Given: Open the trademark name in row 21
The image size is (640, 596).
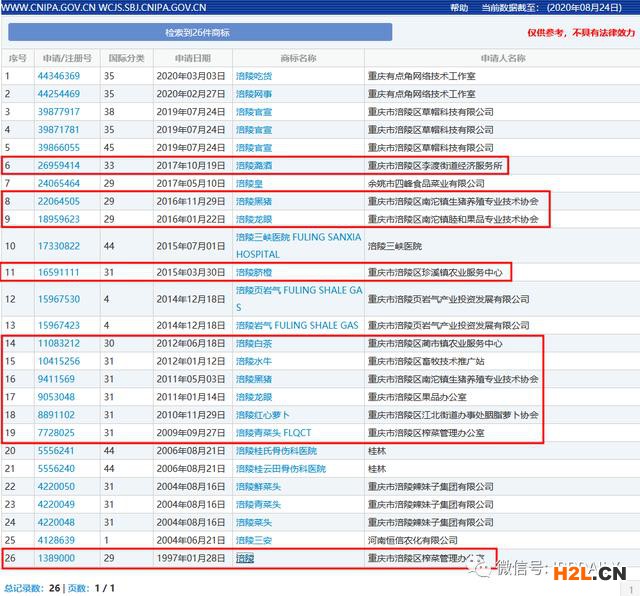Looking at the screenshot, I should coord(281,469).
